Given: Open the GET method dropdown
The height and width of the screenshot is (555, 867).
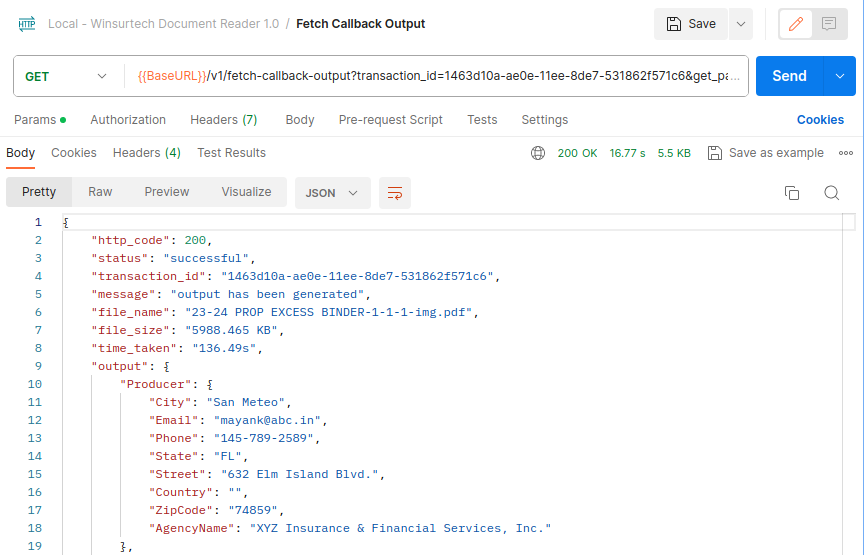Looking at the screenshot, I should (66, 76).
